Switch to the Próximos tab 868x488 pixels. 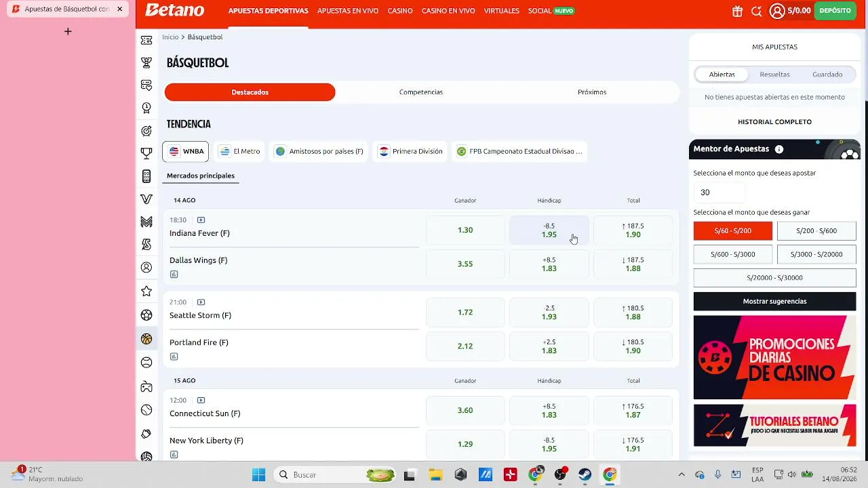tap(592, 92)
